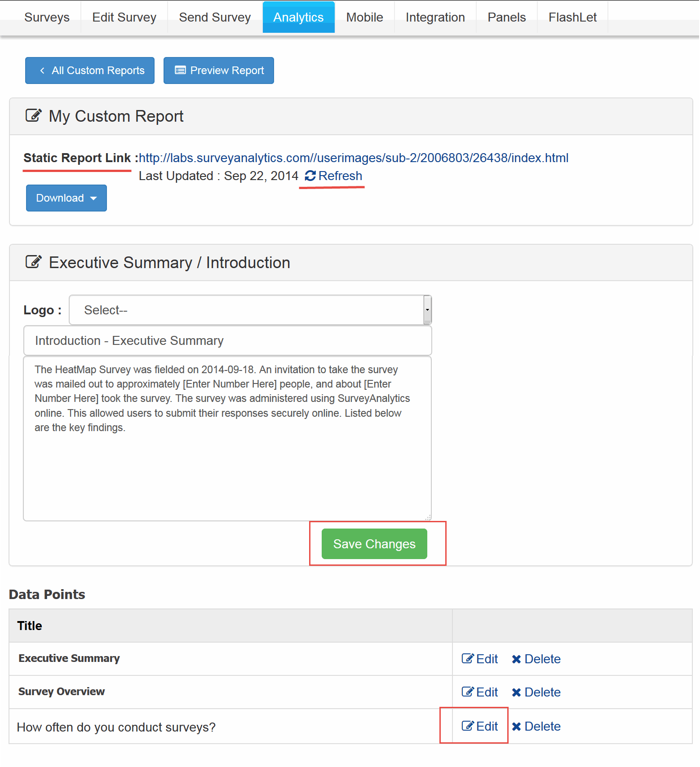Click the Introduction - Executive Summary title field
Screen dimensions: 700x767
tap(227, 341)
